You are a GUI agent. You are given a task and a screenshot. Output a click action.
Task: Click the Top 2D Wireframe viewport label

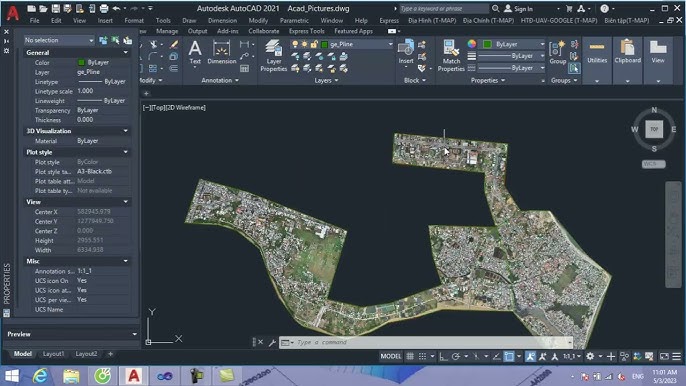[x=174, y=108]
